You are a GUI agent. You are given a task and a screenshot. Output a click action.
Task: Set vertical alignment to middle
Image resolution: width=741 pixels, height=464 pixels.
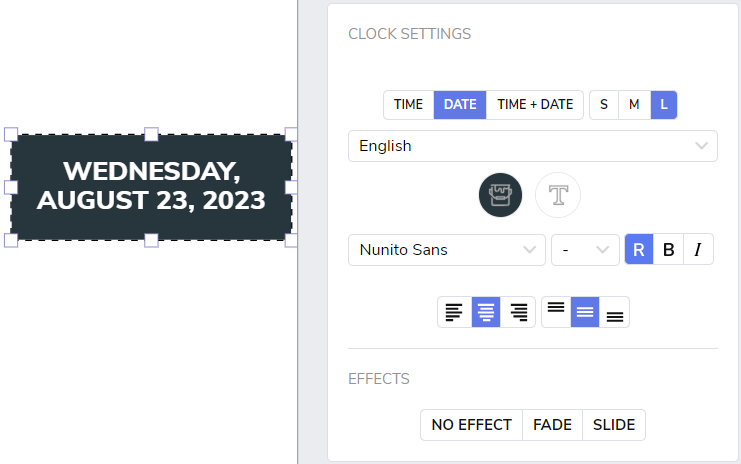[x=585, y=312]
